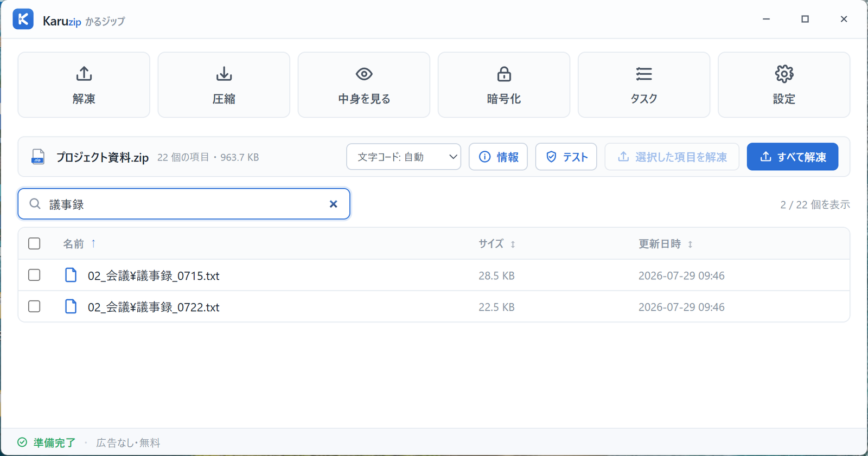Check the 議事録_0722.txt row checkbox
This screenshot has width=868, height=456.
click(34, 306)
